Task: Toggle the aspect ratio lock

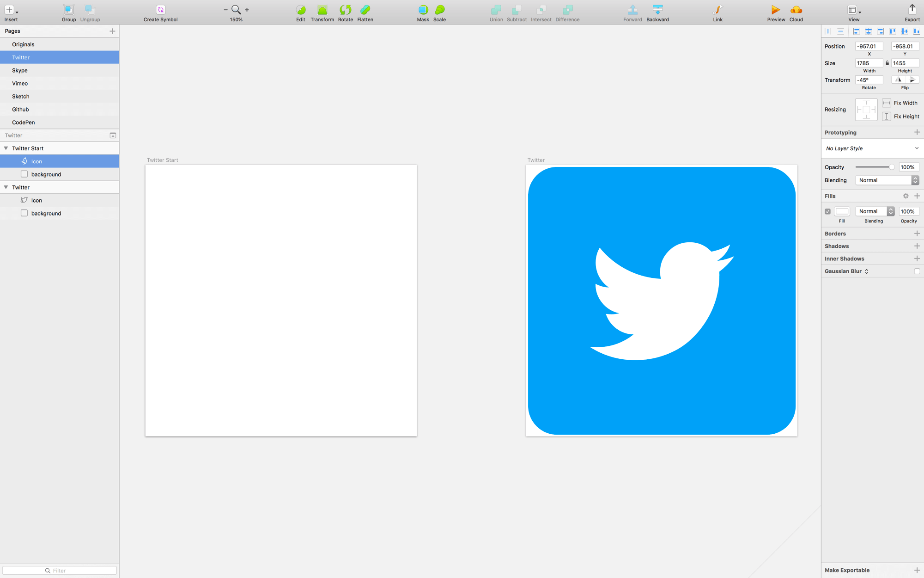Action: pyautogui.click(x=887, y=63)
